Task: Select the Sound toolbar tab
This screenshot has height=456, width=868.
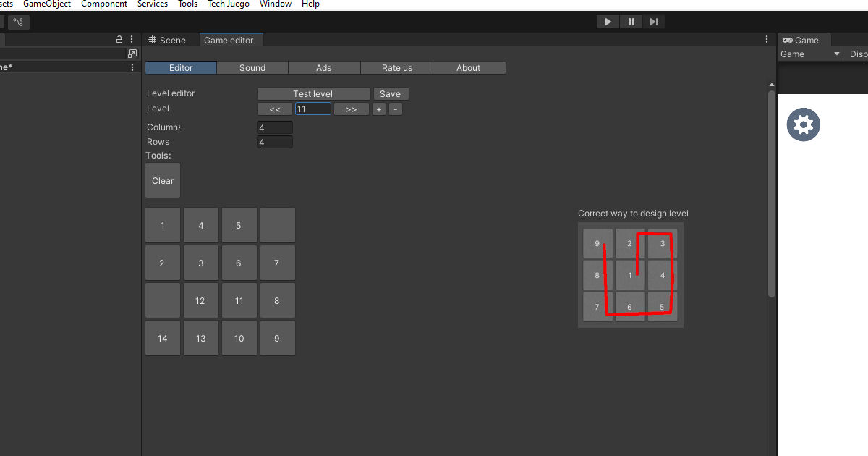Action: tap(252, 68)
